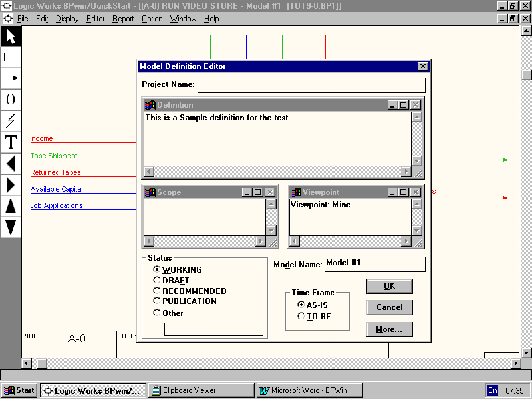Screen dimensions: 532x399
Task: Click main window scroll right arrow
Action: point(516,363)
